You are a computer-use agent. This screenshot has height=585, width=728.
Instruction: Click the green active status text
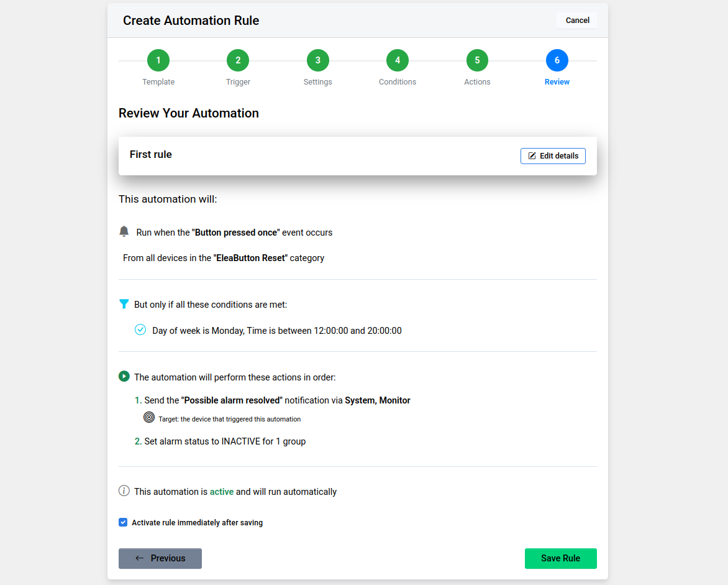[221, 491]
